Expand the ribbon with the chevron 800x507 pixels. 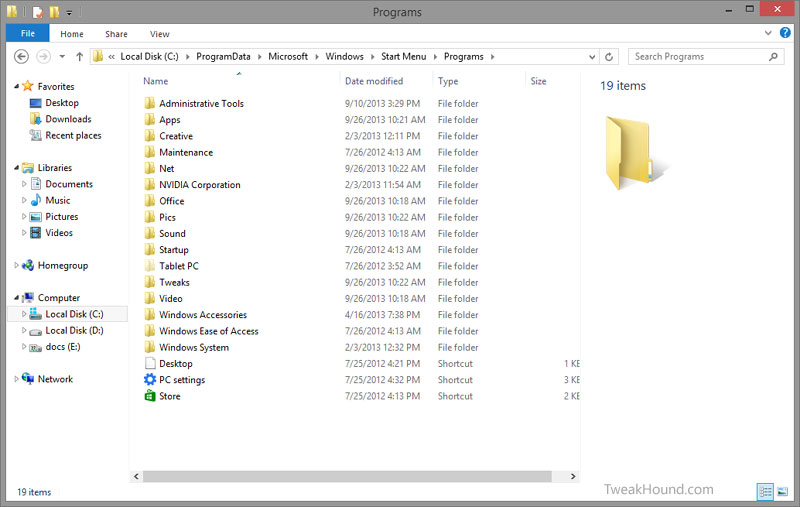(x=768, y=33)
